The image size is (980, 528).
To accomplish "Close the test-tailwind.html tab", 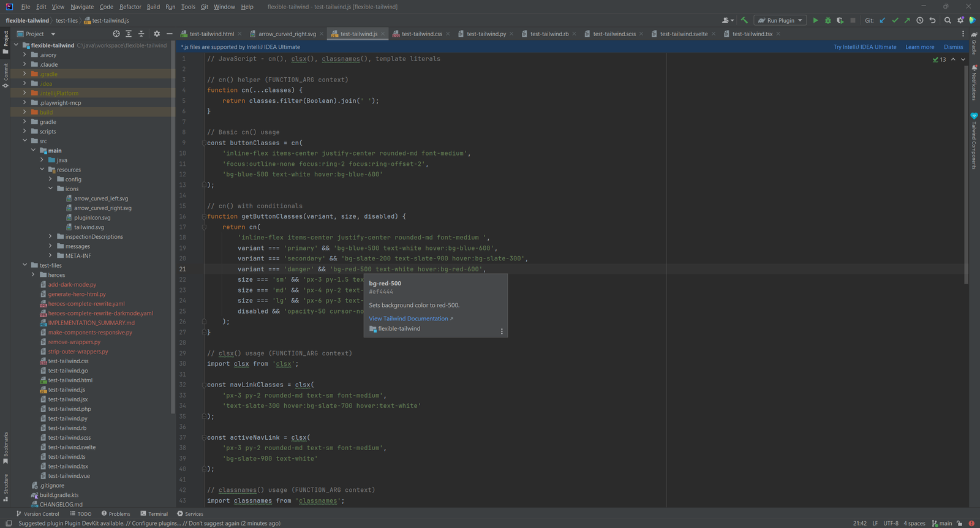I will [239, 34].
